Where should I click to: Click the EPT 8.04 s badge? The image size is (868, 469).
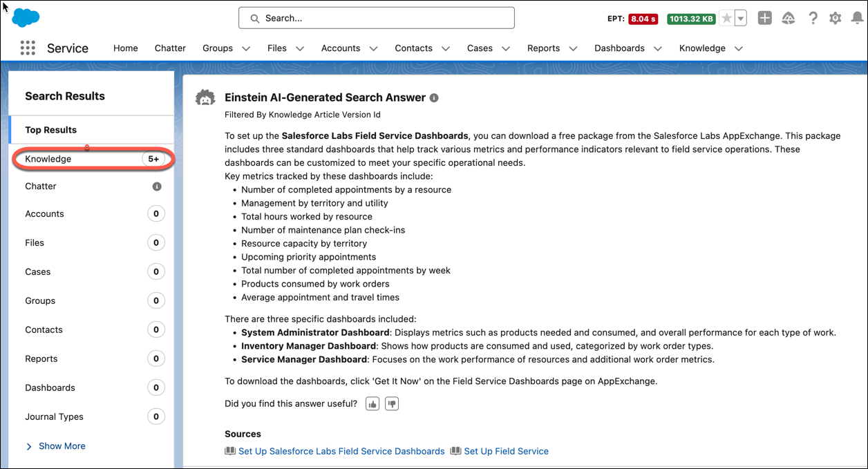pyautogui.click(x=643, y=19)
